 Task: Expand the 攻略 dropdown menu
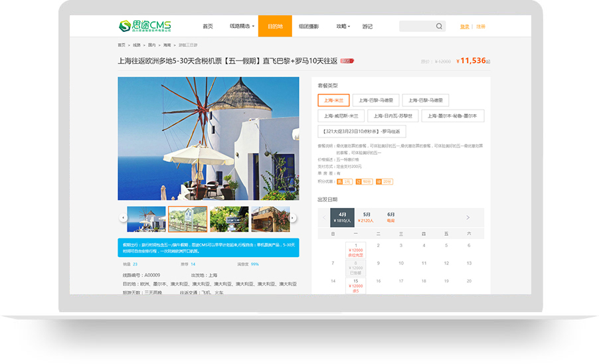(x=343, y=27)
